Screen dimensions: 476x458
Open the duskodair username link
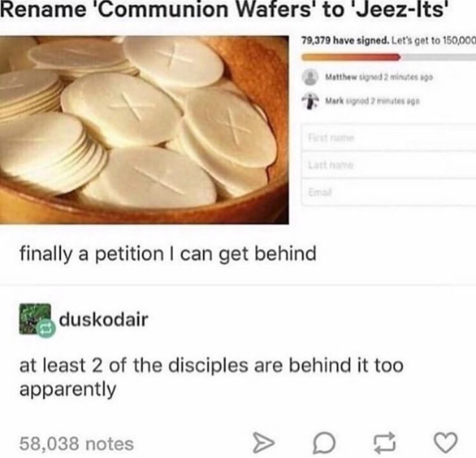pos(104,319)
